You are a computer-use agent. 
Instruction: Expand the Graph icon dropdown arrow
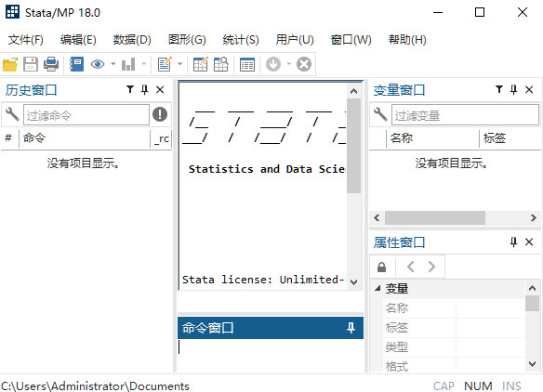[144, 64]
